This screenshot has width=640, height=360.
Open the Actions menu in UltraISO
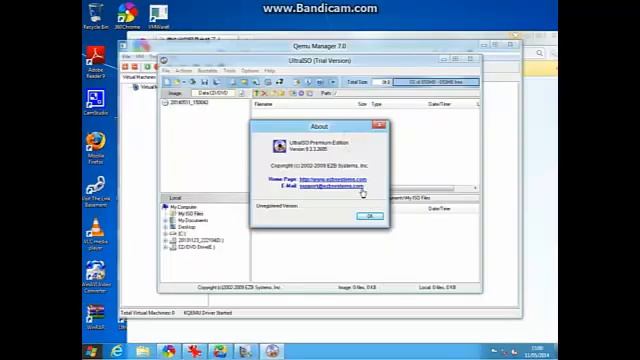pyautogui.click(x=183, y=71)
